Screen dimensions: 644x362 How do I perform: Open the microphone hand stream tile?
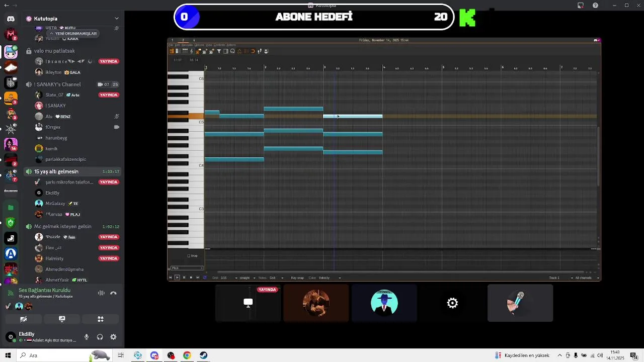520,303
